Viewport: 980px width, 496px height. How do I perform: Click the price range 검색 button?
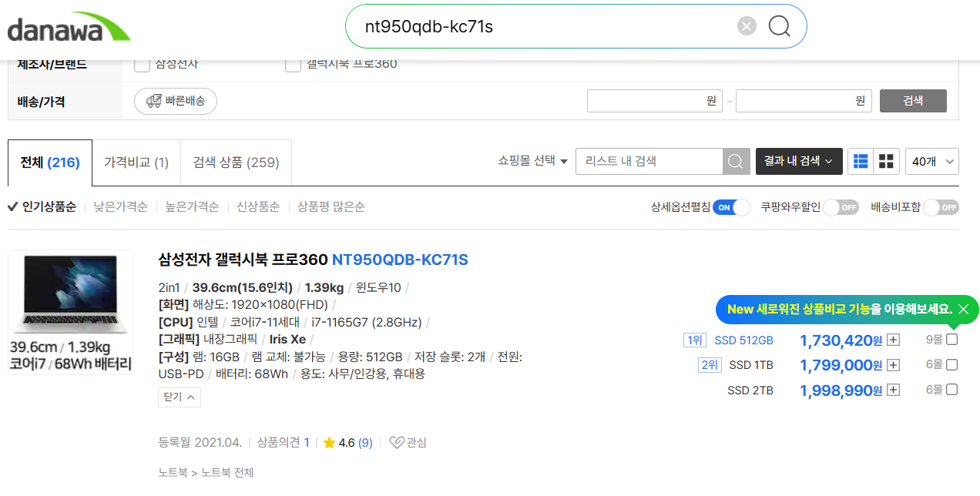913,101
